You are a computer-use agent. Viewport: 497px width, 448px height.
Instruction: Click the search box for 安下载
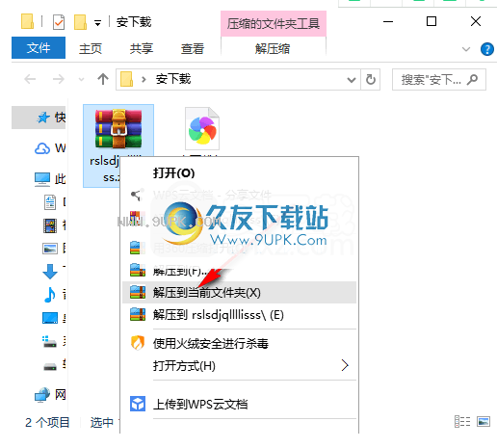click(438, 79)
